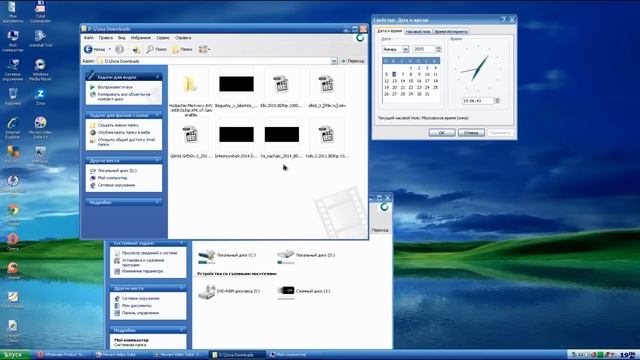Open the Файл menu
Image resolution: width=640 pixels, height=360 pixels.
[x=89, y=38]
